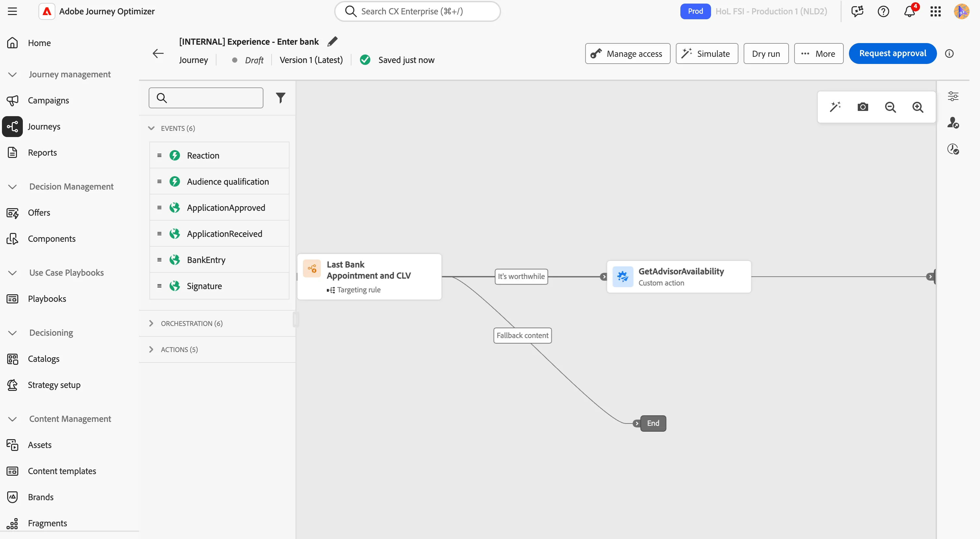This screenshot has width=980, height=539.
Task: Click the Adobe logo icon
Action: coord(47,11)
